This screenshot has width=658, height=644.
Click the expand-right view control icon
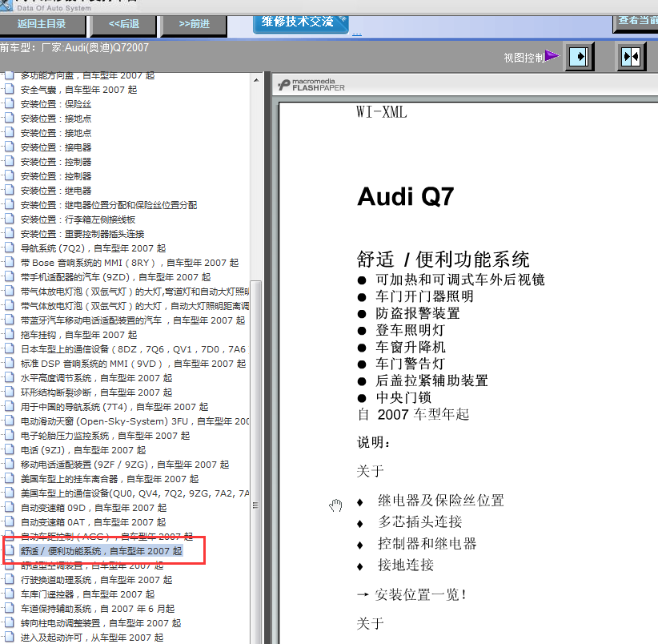(x=579, y=56)
